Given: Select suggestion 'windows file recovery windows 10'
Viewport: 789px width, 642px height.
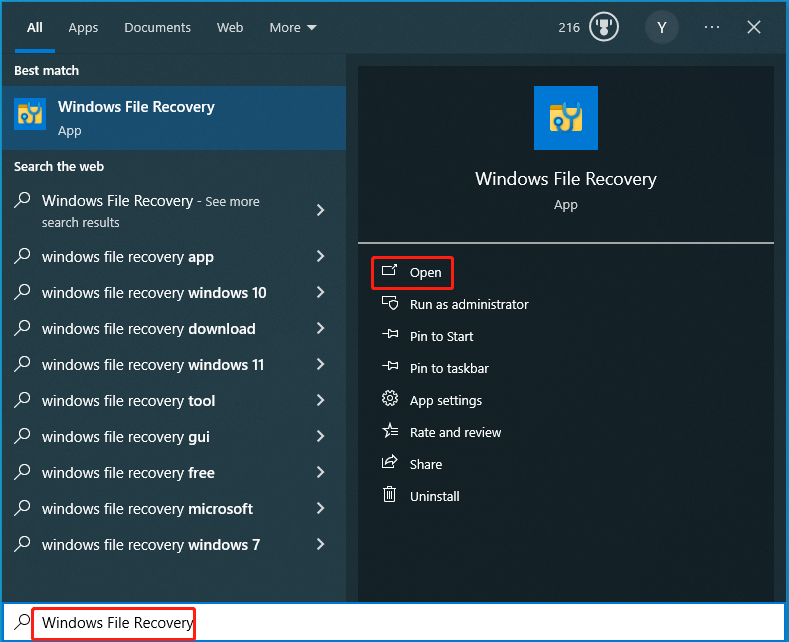Looking at the screenshot, I should pos(154,293).
